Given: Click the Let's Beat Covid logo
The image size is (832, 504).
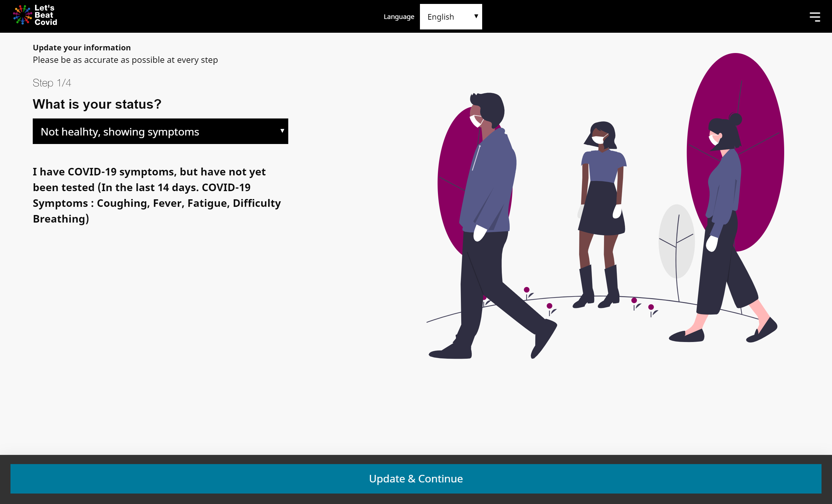Looking at the screenshot, I should click(x=35, y=15).
